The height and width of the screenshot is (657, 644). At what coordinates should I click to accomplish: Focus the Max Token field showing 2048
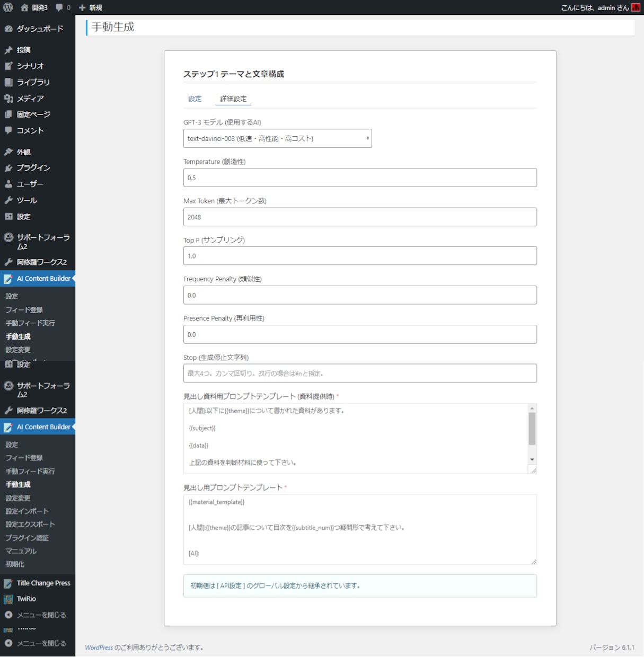(x=360, y=217)
